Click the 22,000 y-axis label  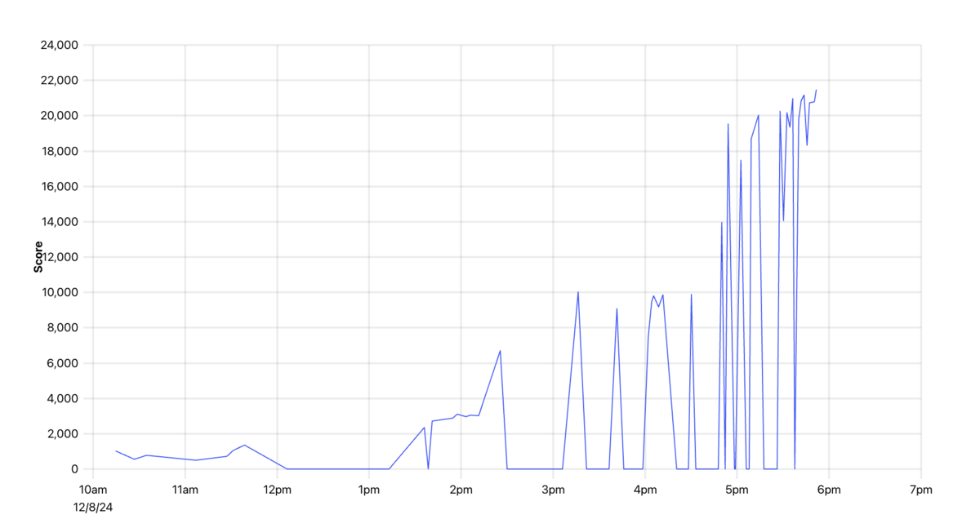click(x=59, y=80)
